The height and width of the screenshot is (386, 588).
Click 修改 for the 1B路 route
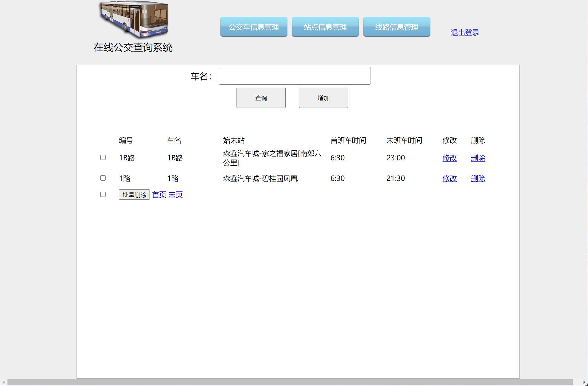[449, 158]
